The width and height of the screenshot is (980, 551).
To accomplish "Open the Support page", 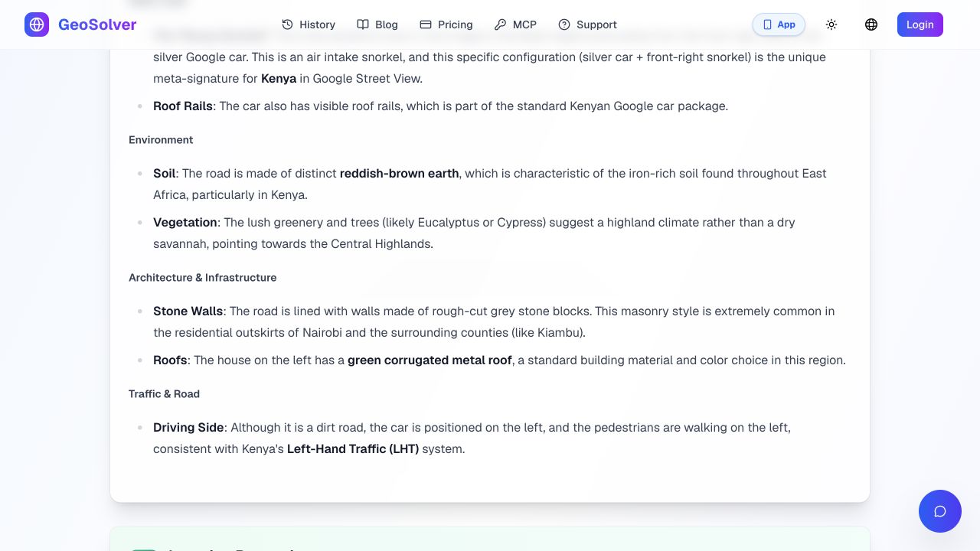I will (587, 24).
